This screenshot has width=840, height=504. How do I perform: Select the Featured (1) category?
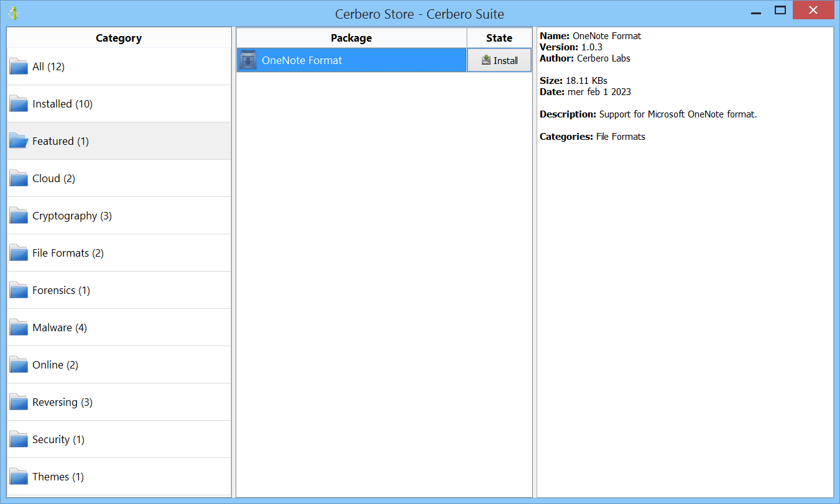(119, 141)
